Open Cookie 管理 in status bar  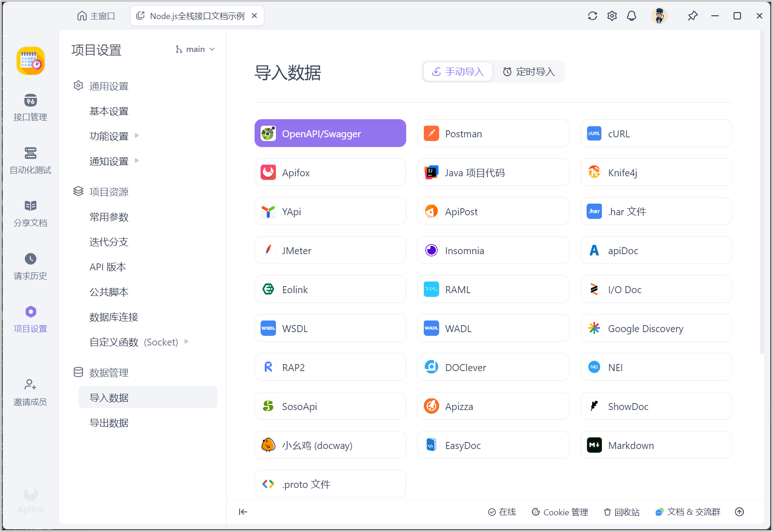pos(560,512)
